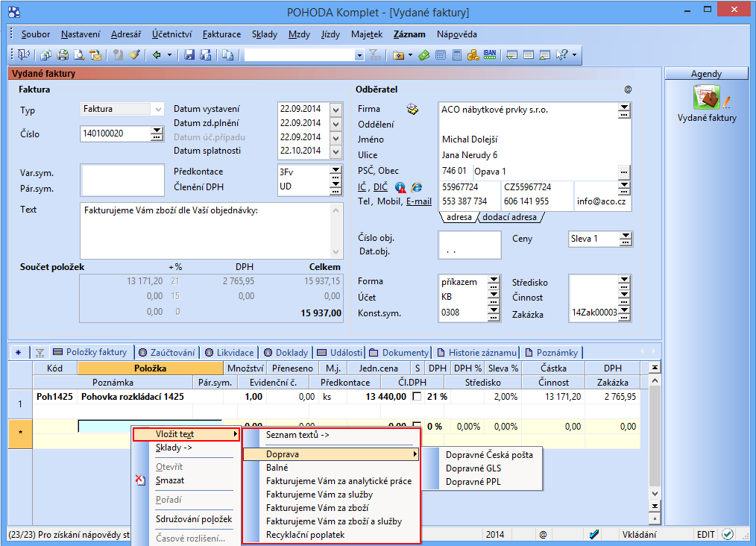Select Dopravné PPL in the submenu

click(x=473, y=482)
